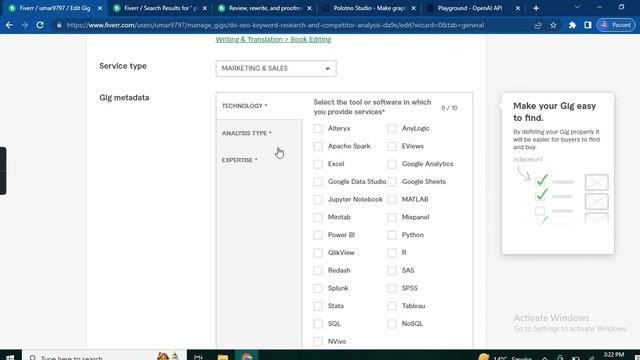The image size is (640, 360).
Task: Switch to the Review, rewrite, and proofread tab
Action: coord(264,8)
